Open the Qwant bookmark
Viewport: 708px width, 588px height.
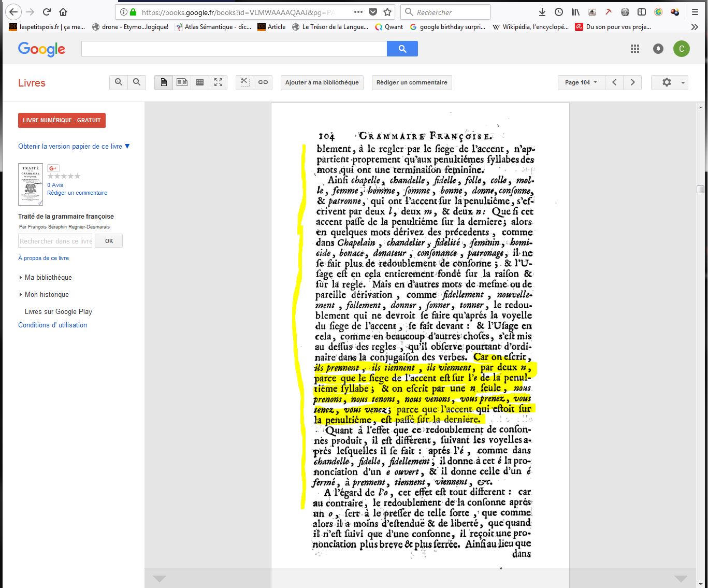point(389,27)
